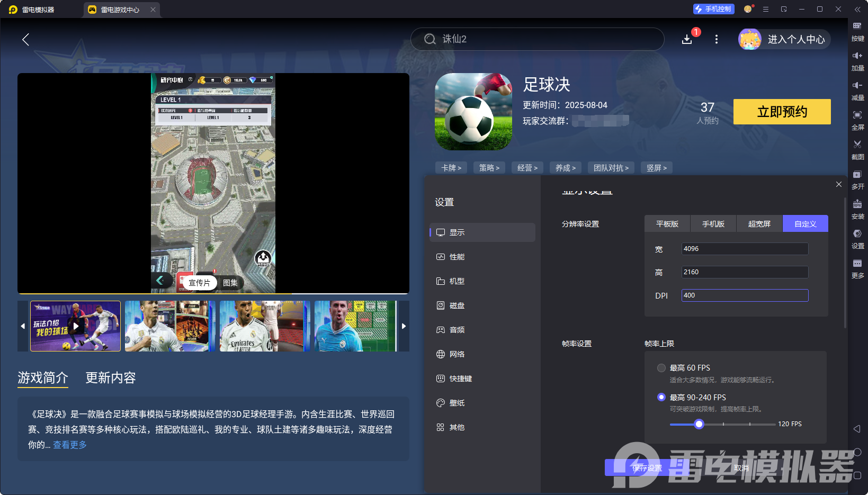Click the settings panel vertical scrollbar

tap(845, 263)
